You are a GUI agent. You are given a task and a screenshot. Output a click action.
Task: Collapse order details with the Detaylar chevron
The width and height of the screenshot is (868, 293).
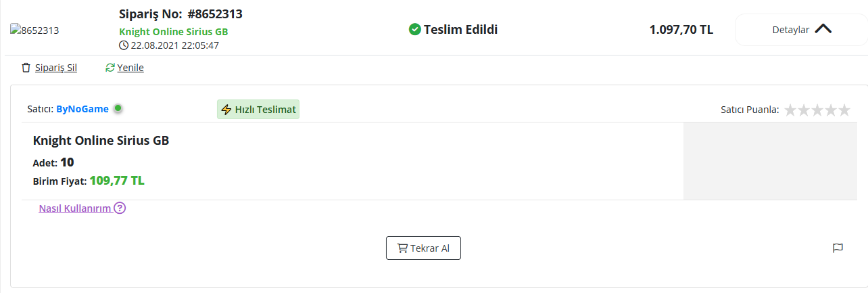coord(823,29)
